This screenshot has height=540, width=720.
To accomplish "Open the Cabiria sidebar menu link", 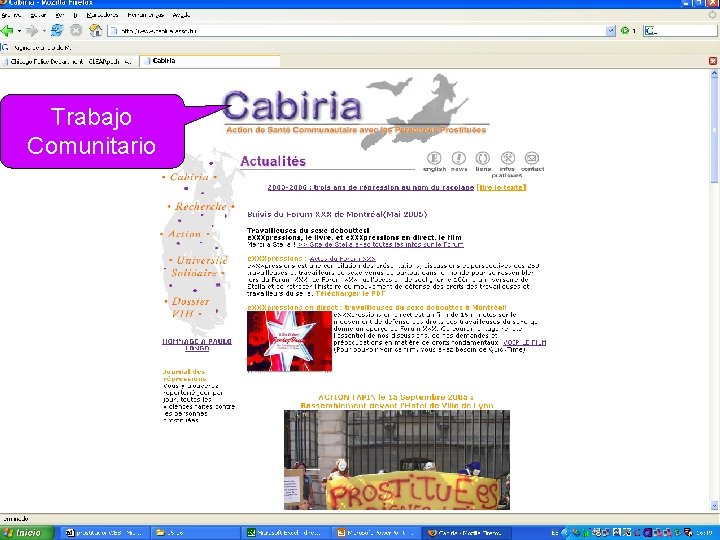I will 189,177.
